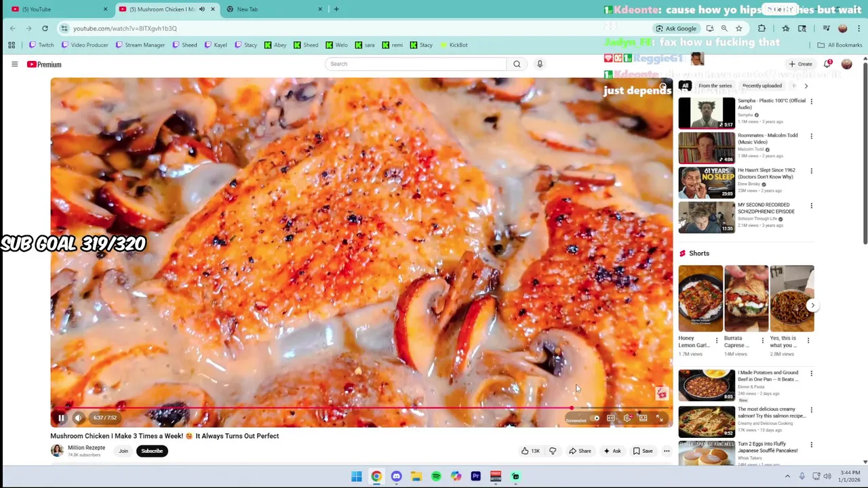This screenshot has width=868, height=488.
Task: Open the player settings gear
Action: click(627, 418)
